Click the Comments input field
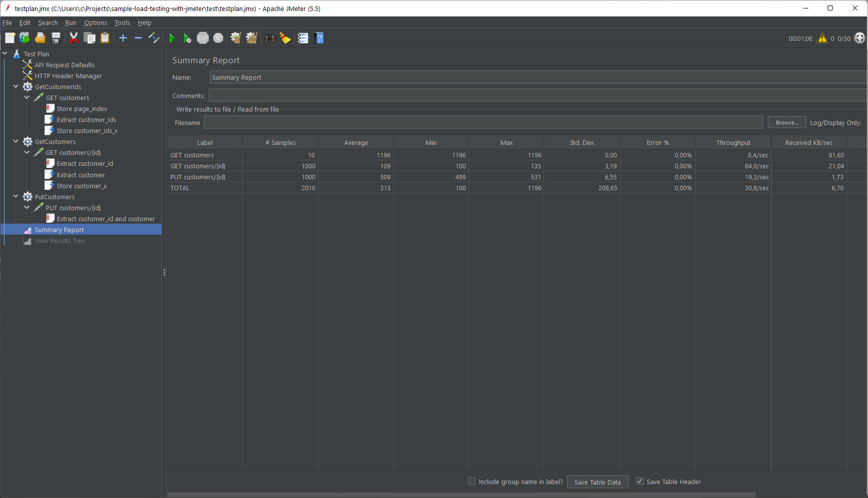Image resolution: width=868 pixels, height=498 pixels. tap(538, 95)
